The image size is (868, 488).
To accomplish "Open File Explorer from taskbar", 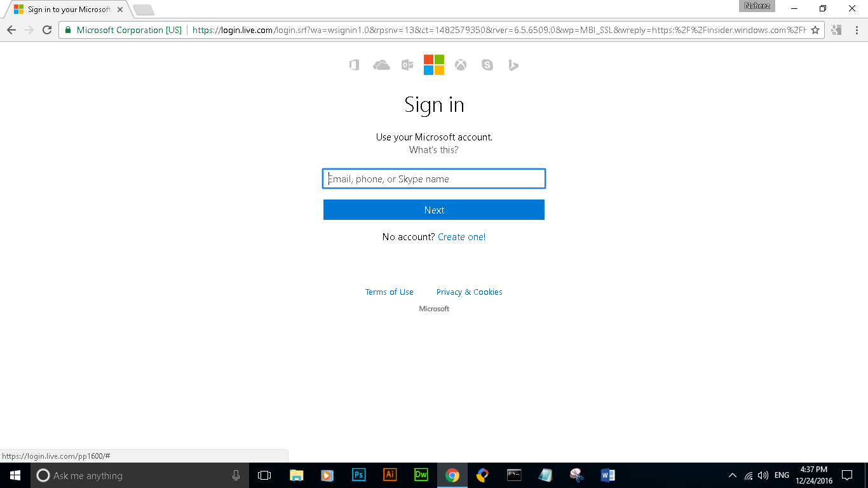I will click(296, 475).
